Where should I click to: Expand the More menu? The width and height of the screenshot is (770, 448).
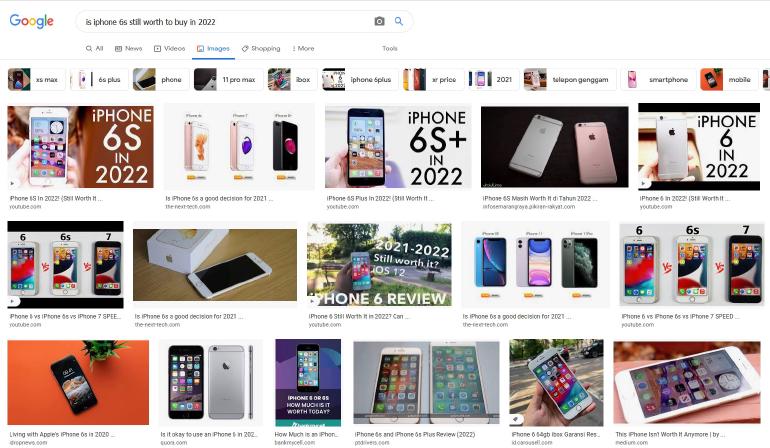point(303,48)
